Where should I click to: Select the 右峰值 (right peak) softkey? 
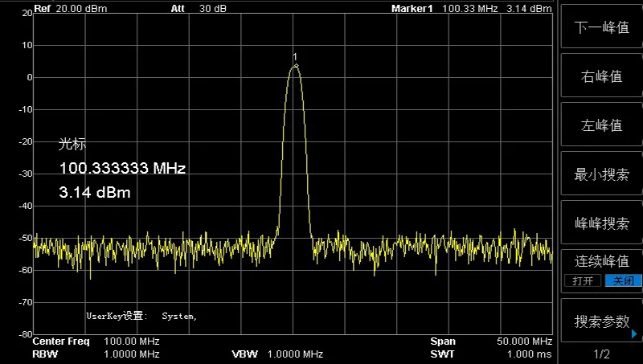pos(601,76)
